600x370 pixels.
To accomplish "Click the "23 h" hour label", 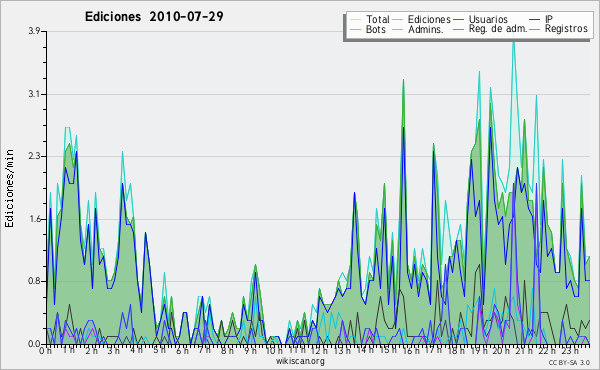I will point(569,350).
